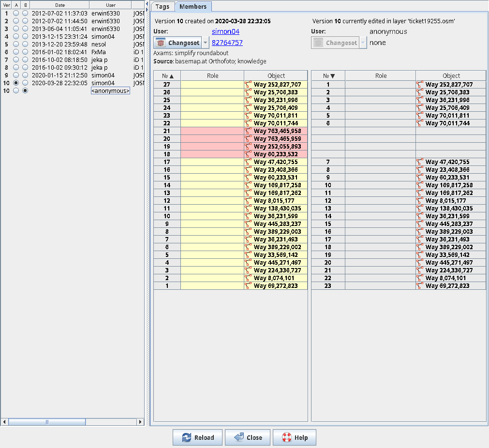Click the way icon for Way 763,465,959
The image size is (489, 448).
[248, 139]
